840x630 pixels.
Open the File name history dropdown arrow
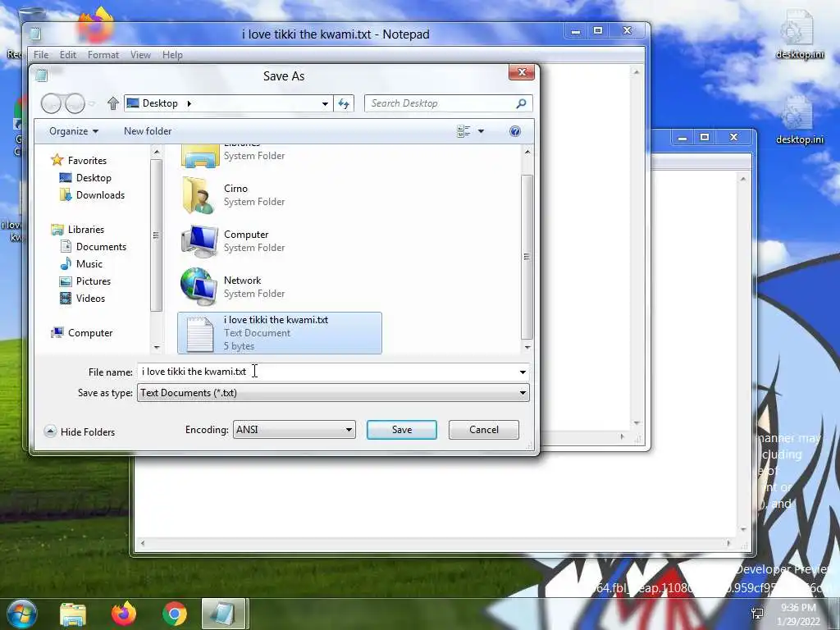point(523,372)
